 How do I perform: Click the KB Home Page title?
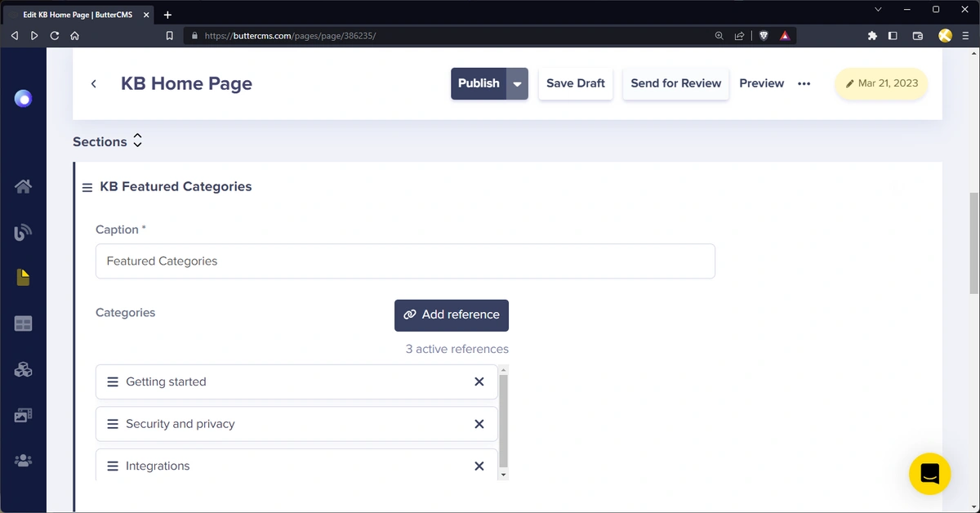(x=186, y=83)
